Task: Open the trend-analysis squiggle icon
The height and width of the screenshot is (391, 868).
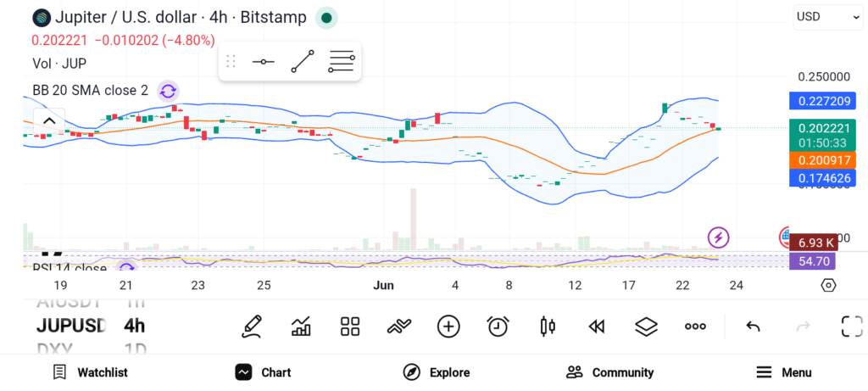Action: point(399,327)
